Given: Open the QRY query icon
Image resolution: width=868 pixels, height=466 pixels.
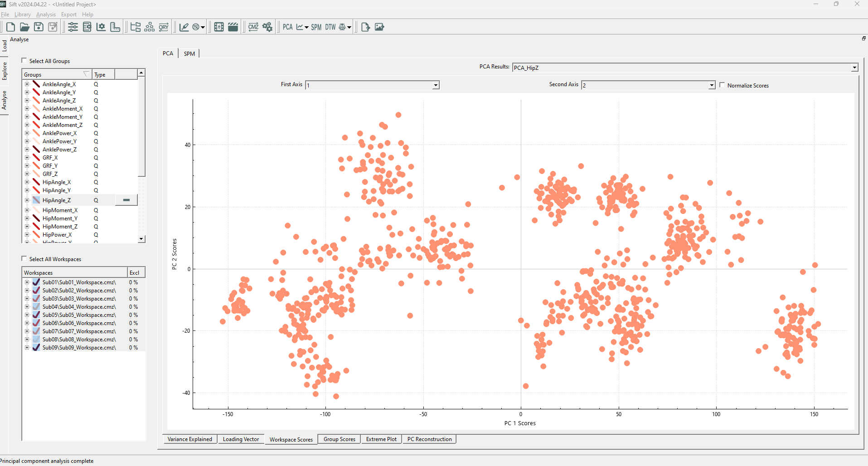Looking at the screenshot, I should point(164,27).
